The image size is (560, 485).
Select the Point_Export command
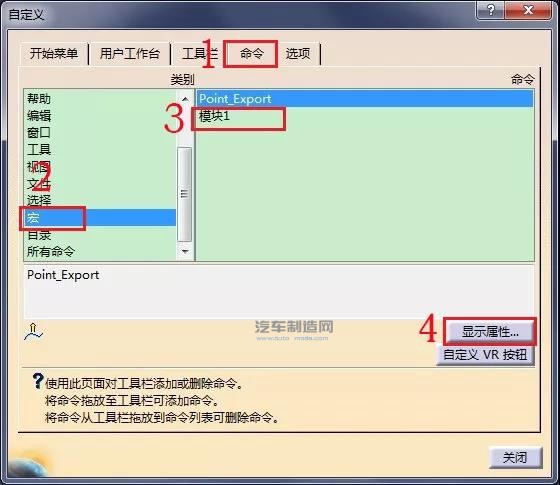[365, 98]
